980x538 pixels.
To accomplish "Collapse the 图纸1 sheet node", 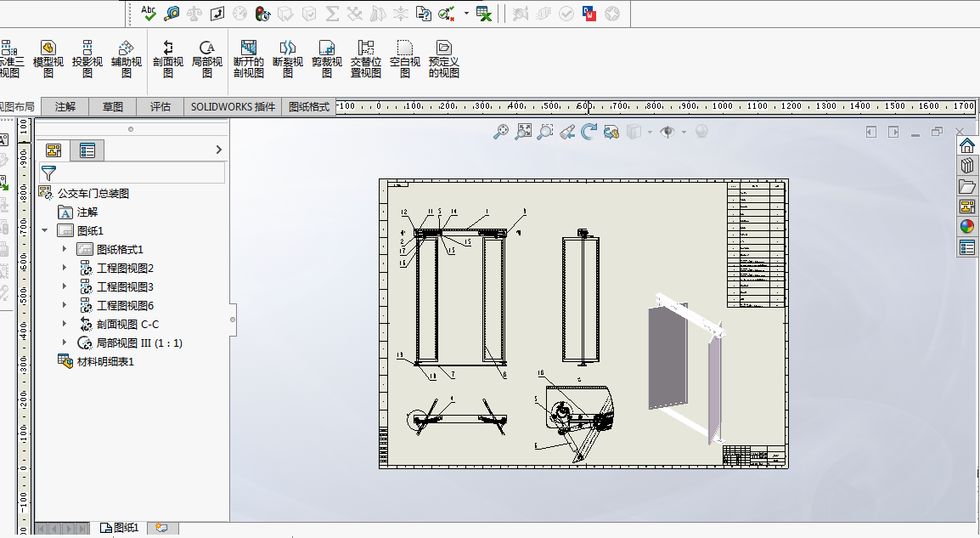I will (x=44, y=230).
